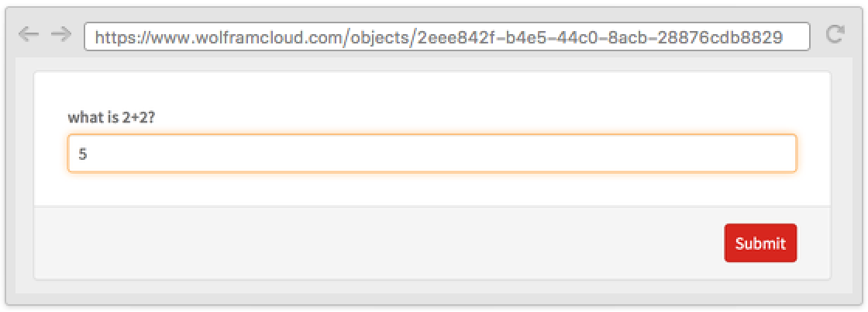Go forward one page in history
The image size is (868, 312).
[x=60, y=35]
